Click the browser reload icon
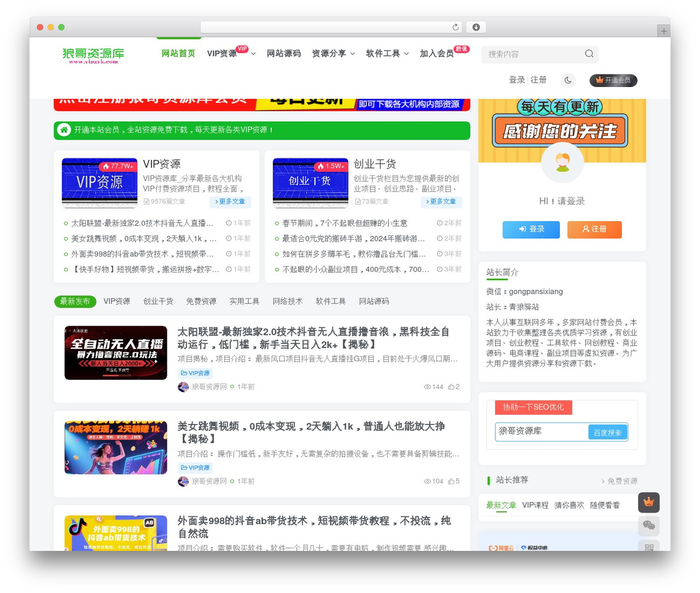The image size is (700, 593). click(456, 27)
